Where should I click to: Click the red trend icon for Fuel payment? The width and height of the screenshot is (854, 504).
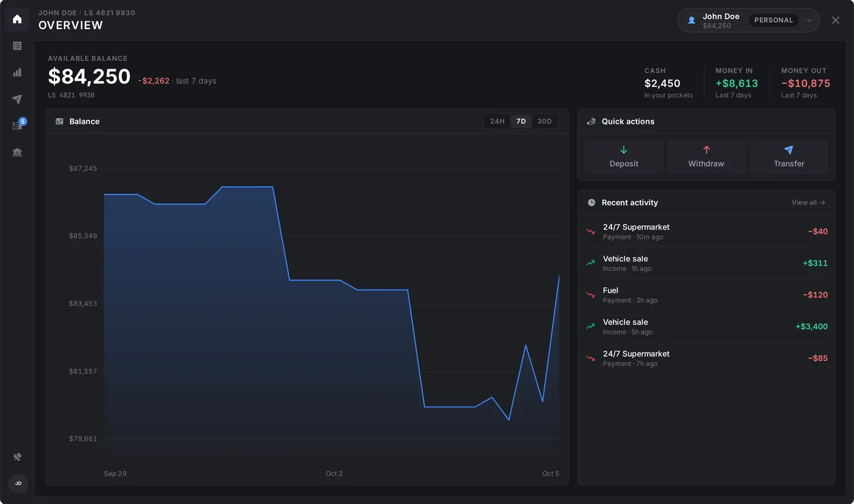point(591,295)
